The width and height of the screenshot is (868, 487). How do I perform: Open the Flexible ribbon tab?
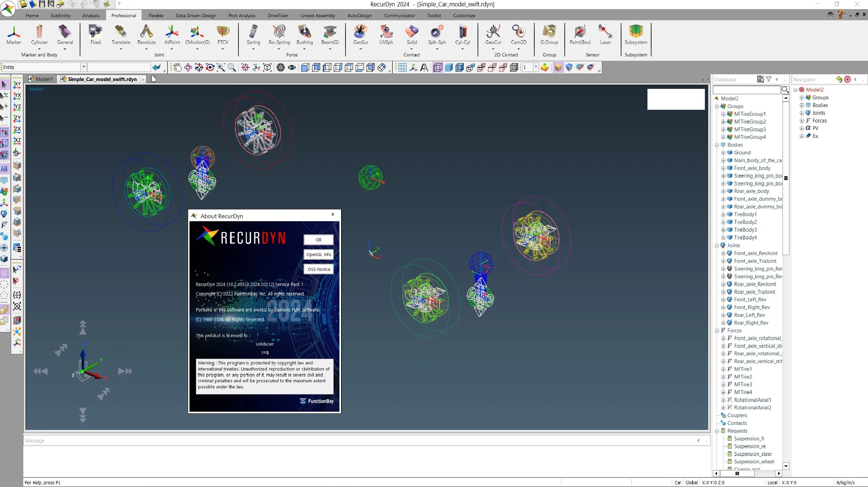click(156, 16)
